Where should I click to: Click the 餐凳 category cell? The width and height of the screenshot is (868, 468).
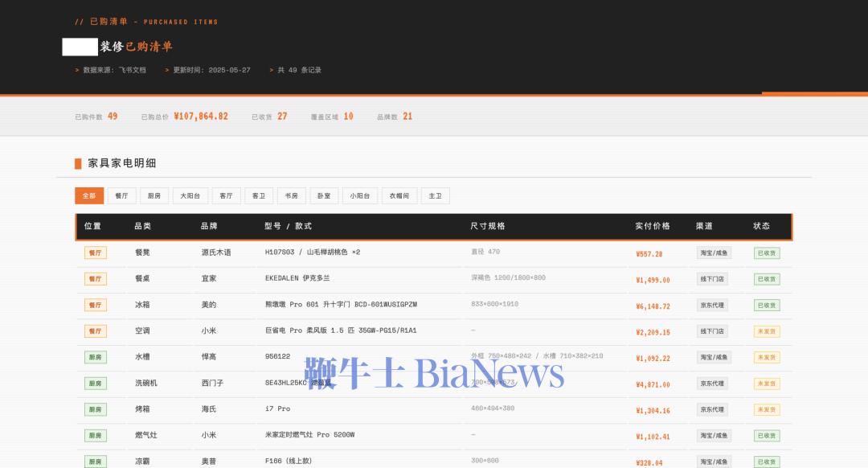pyautogui.click(x=143, y=252)
